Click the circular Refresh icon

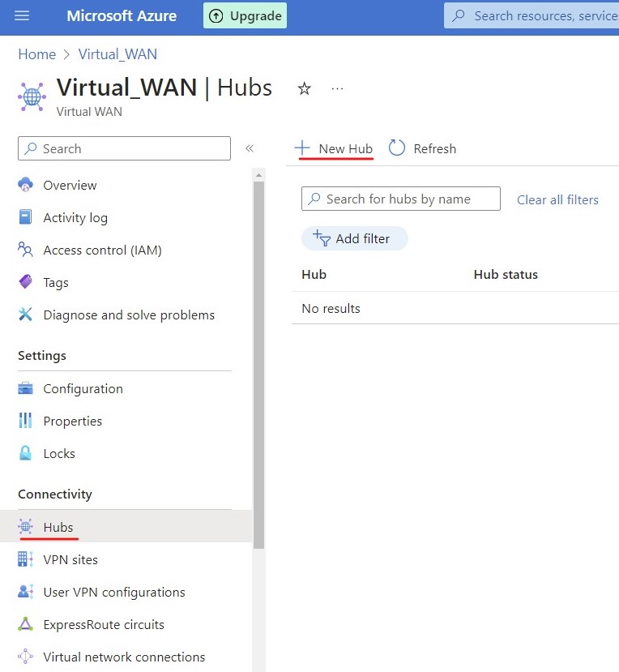tap(397, 148)
